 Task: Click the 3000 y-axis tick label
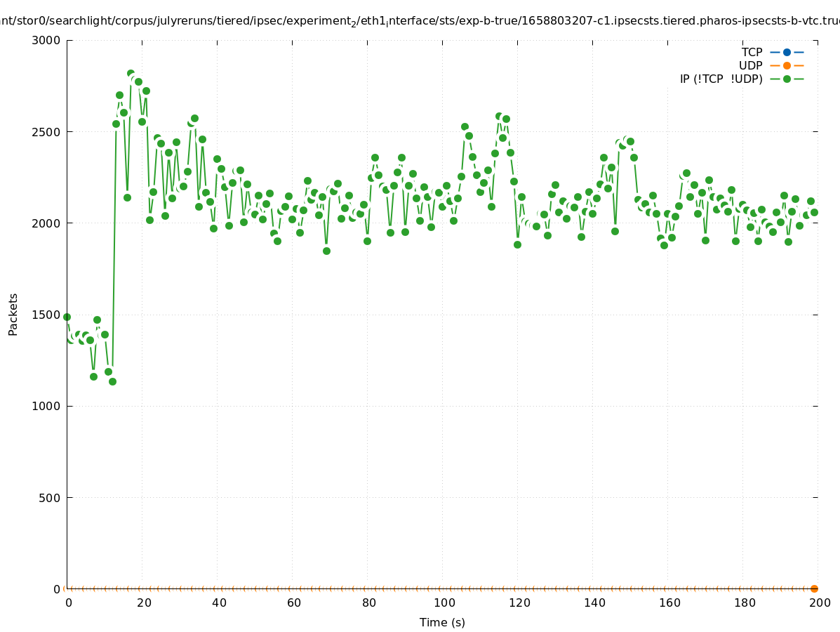46,40
